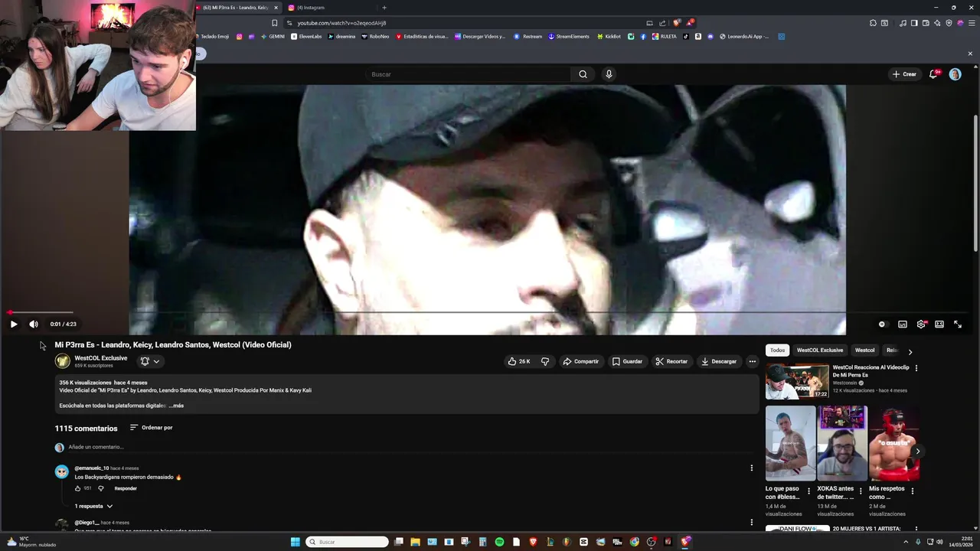Open the Brave Shields lion icon
Image resolution: width=980 pixels, height=551 pixels.
click(677, 23)
